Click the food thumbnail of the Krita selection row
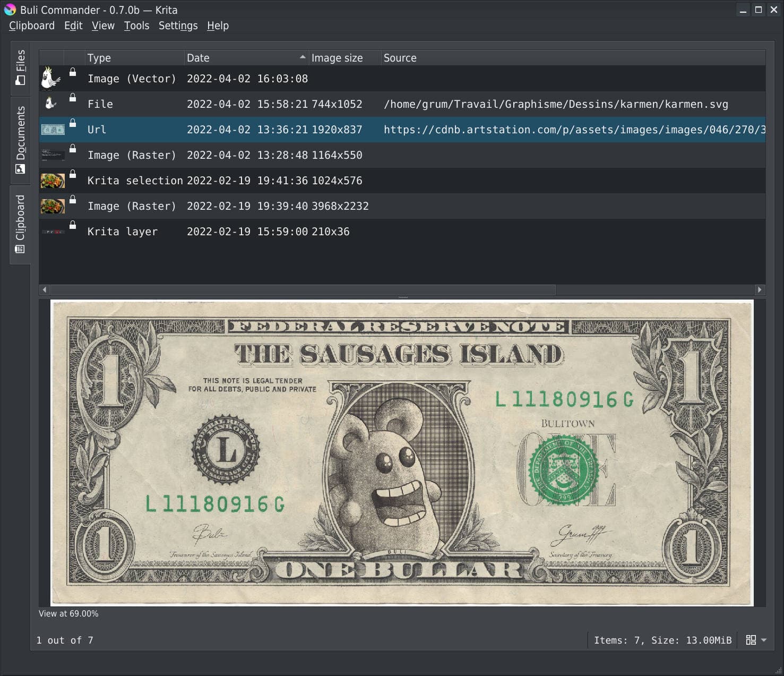The height and width of the screenshot is (676, 784). tap(53, 181)
